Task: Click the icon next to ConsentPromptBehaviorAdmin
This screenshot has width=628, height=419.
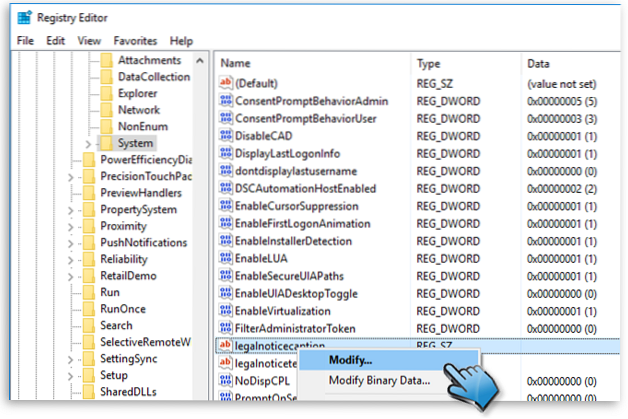Action: 225,101
